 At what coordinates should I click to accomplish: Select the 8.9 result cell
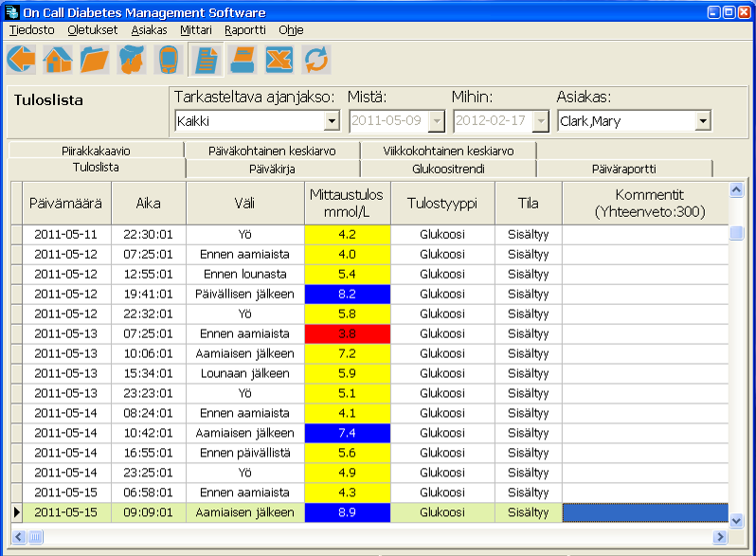coord(347,512)
